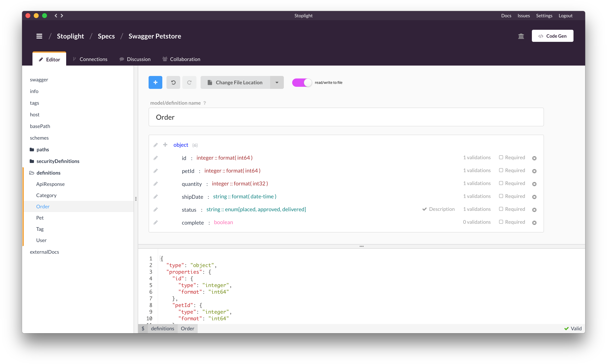
Task: Check Required for id property
Action: pos(501,158)
